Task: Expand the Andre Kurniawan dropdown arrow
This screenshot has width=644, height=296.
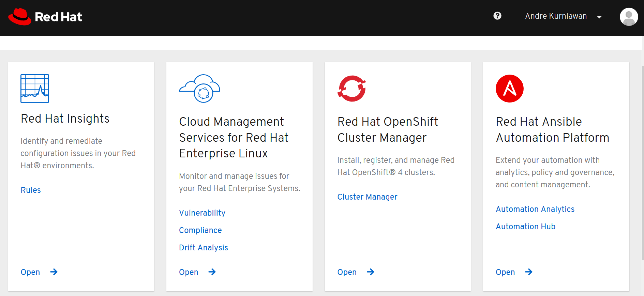Action: 599,17
